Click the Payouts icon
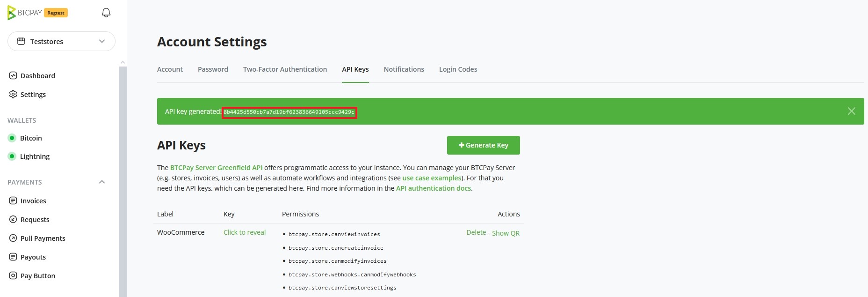 [13, 257]
